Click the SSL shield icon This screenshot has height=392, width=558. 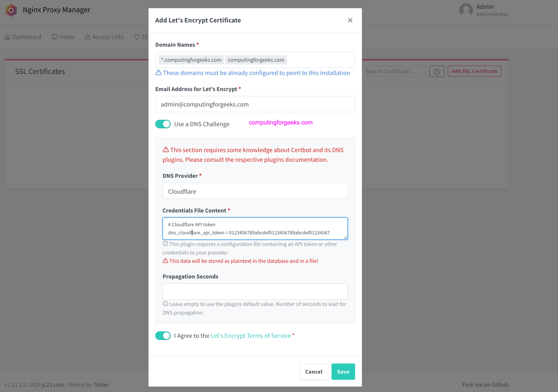coord(137,37)
